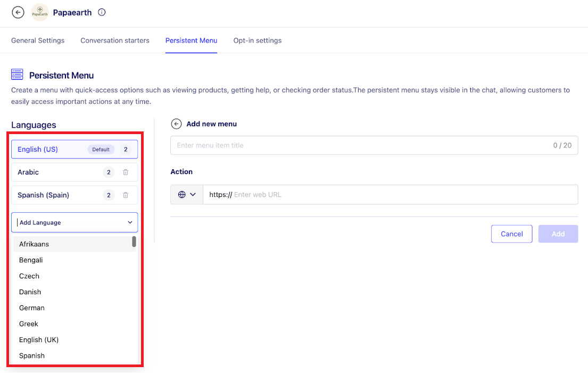Open the Papaearth info icon
The width and height of the screenshot is (588, 373).
(x=102, y=12)
